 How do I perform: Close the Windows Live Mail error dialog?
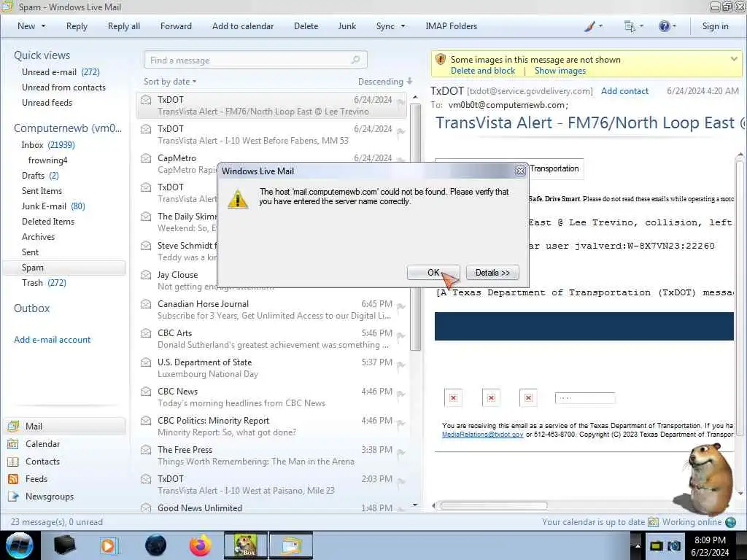pos(520,171)
